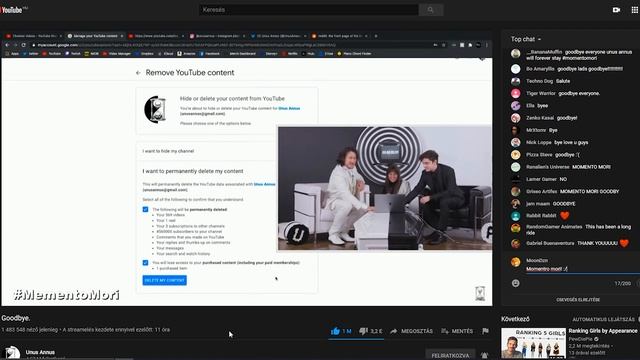Click the MEGOSZTÁS share button

tap(411, 331)
